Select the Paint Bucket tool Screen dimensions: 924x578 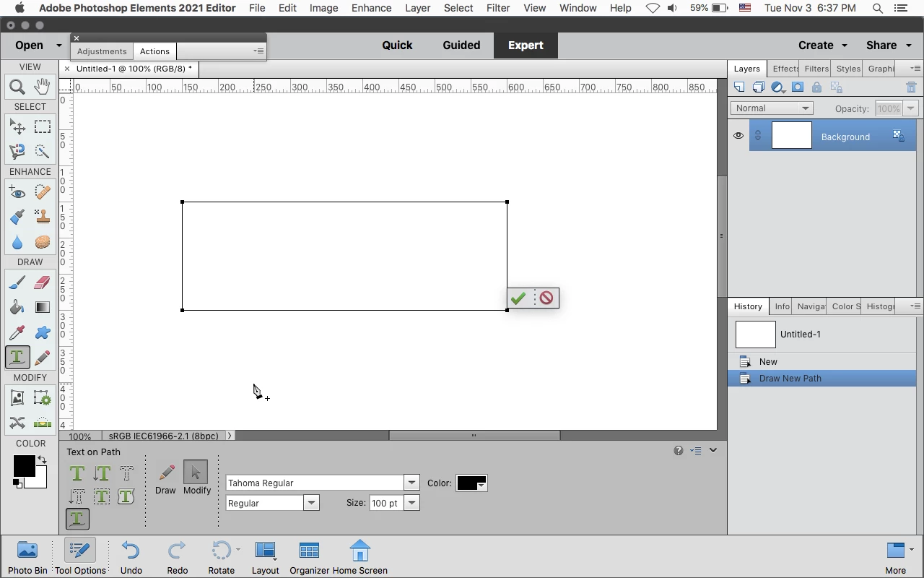pyautogui.click(x=17, y=307)
